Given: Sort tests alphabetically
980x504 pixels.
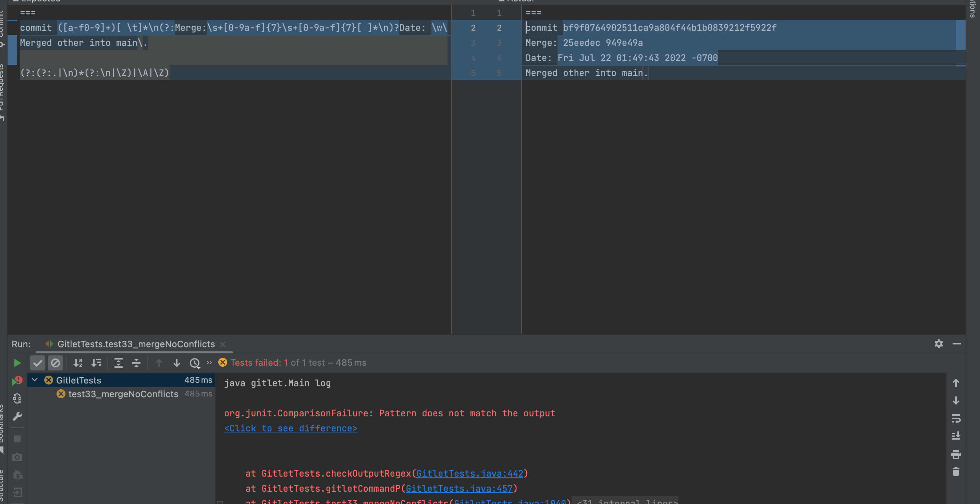Looking at the screenshot, I should pyautogui.click(x=78, y=363).
